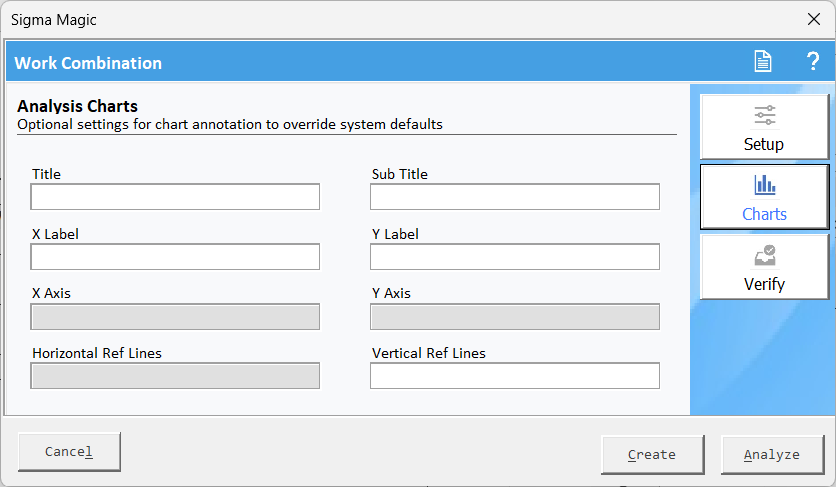Select the disabled Y Axis field

click(515, 317)
